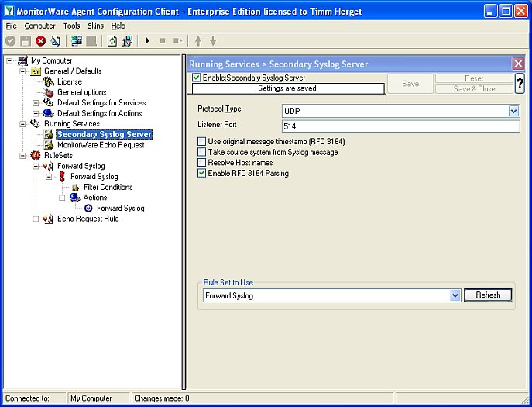Open the Tools menu
The width and height of the screenshot is (532, 407).
pyautogui.click(x=71, y=26)
